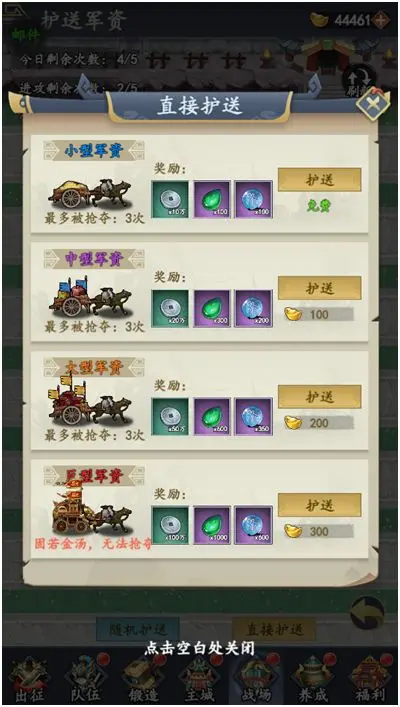Click the 护送 button costing 200 gold
This screenshot has width=400, height=707.
pyautogui.click(x=319, y=397)
